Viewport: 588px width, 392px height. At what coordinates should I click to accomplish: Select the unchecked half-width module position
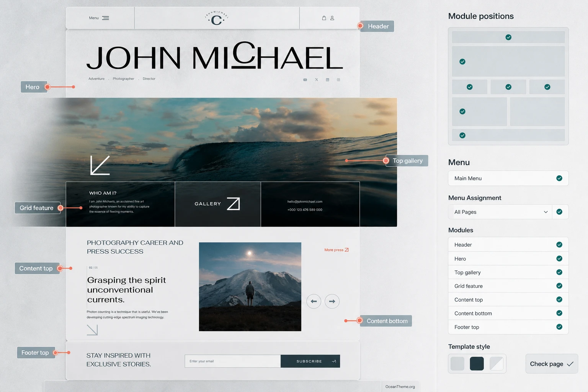pos(537,111)
